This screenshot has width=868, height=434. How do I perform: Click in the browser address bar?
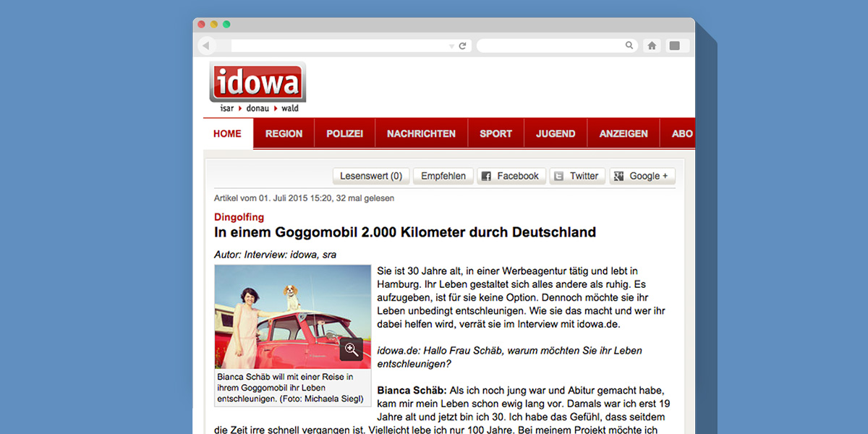coord(351,46)
